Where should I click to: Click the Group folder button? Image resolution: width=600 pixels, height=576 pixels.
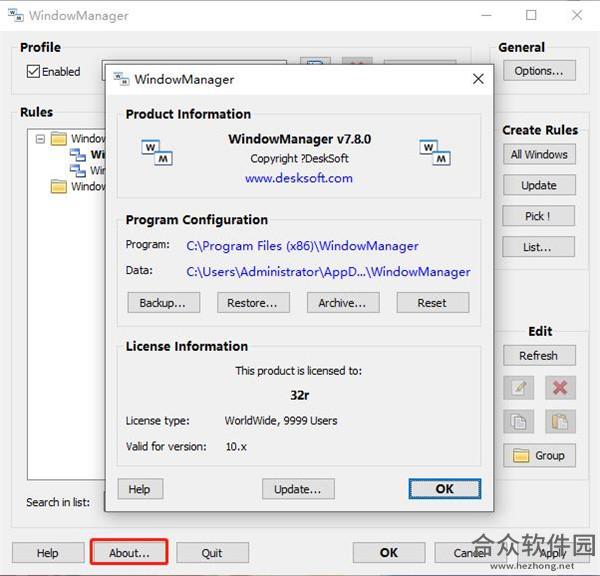point(539,455)
